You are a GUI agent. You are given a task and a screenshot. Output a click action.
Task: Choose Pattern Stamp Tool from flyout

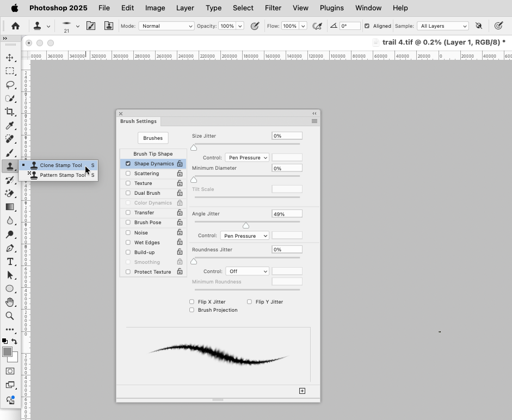click(x=58, y=175)
